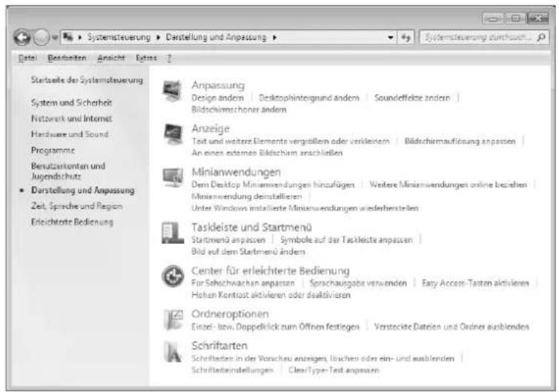Select Darstellung und Anpassung breadcrumb segment
The image size is (559, 392).
tap(216, 37)
